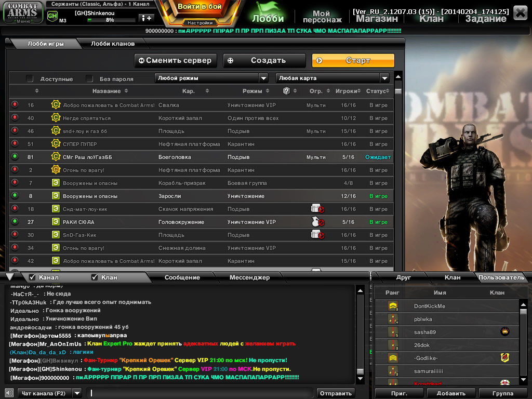This screenshot has height=399, width=532.
Task: Click pblwka's rank insignia
Action: click(393, 319)
